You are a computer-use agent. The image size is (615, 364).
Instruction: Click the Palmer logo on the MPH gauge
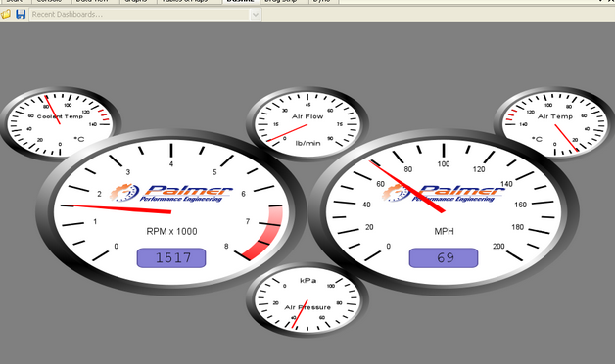click(x=444, y=193)
